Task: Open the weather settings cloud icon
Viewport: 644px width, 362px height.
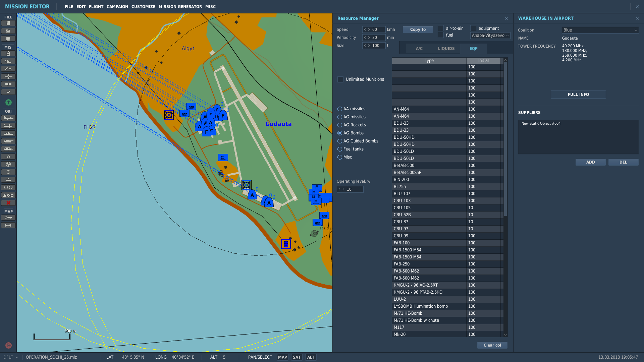Action: (8, 61)
